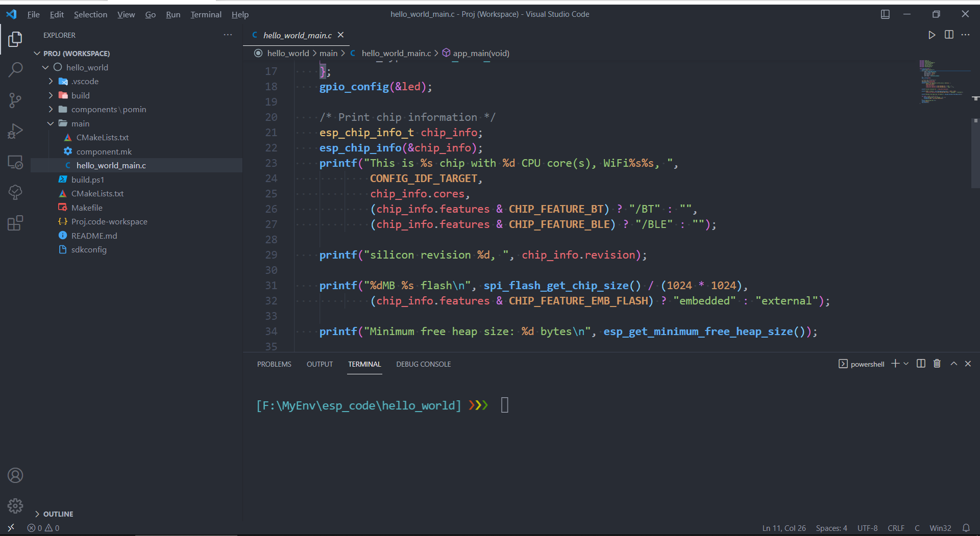Image resolution: width=980 pixels, height=536 pixels.
Task: Open editor More Actions ellipsis
Action: coord(965,35)
